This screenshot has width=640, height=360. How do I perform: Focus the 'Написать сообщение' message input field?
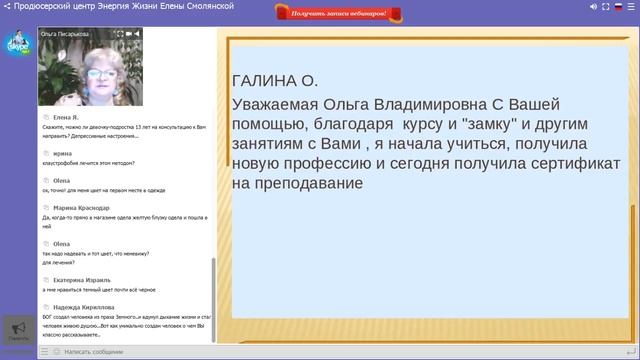point(343,351)
